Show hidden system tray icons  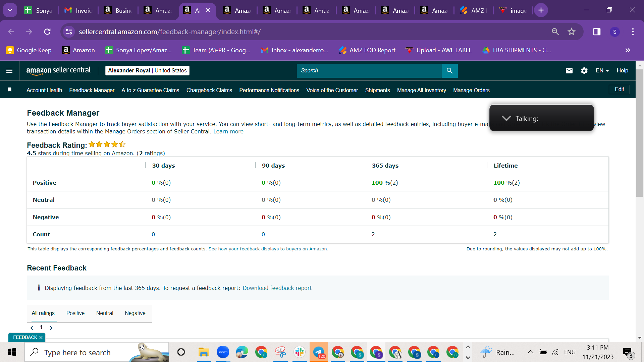click(530, 352)
